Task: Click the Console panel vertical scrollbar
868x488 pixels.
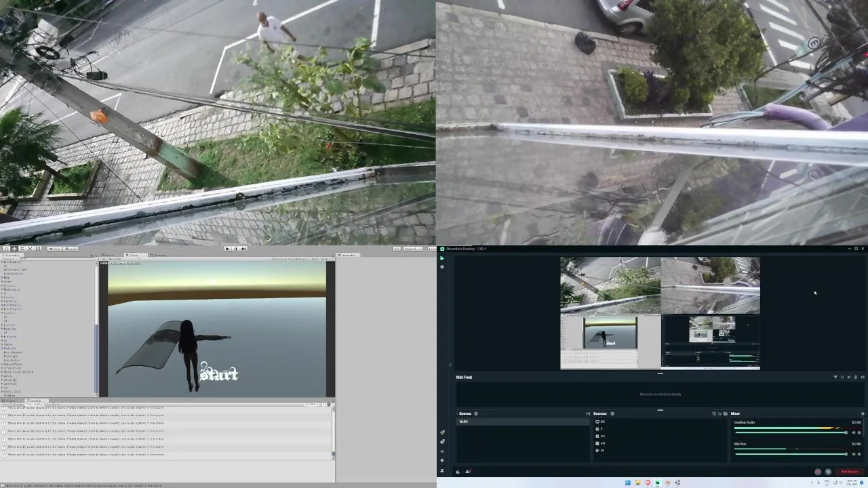Action: [x=333, y=434]
